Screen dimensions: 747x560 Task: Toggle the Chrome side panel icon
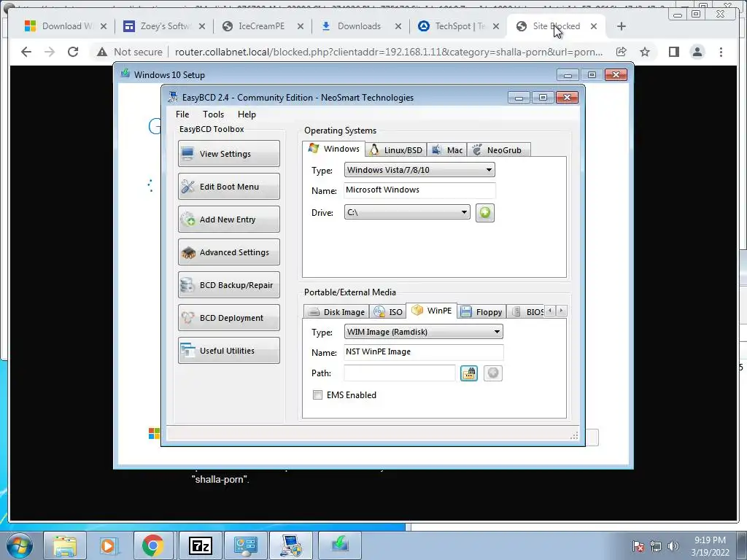(673, 52)
